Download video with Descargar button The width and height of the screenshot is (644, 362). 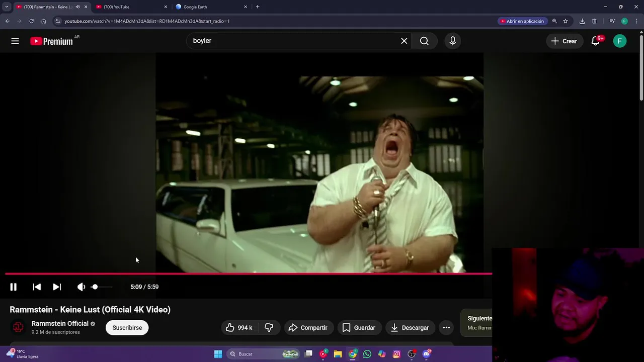[x=410, y=328]
